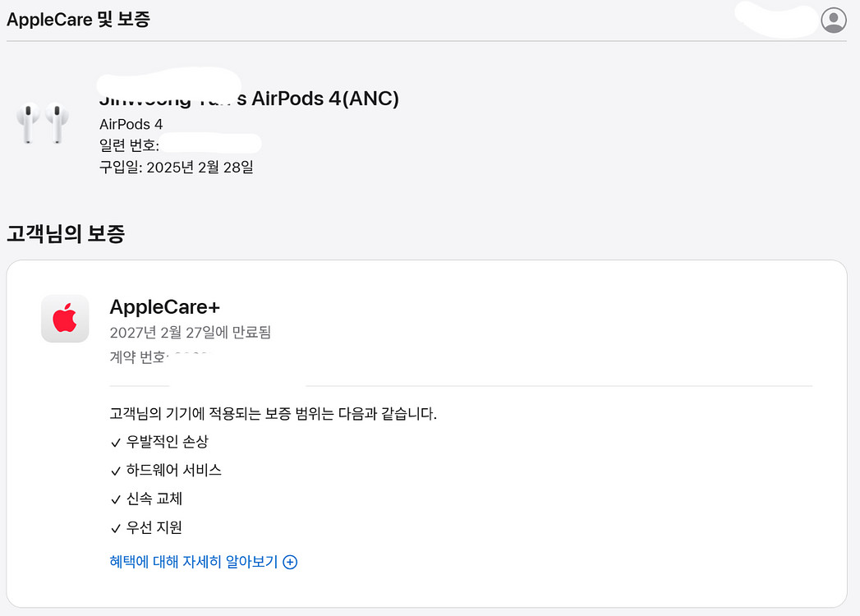Click the AppleCare+ plan title
The width and height of the screenshot is (860, 616).
pyautogui.click(x=164, y=307)
